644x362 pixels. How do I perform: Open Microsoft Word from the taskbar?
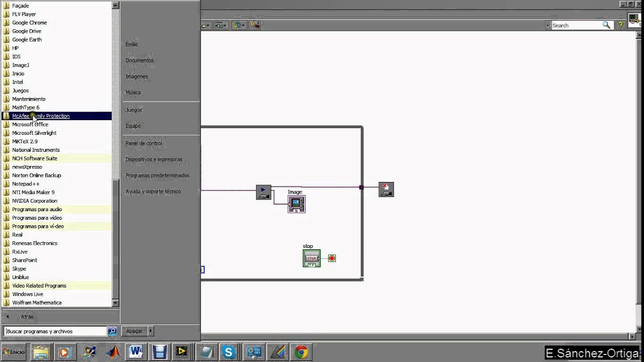tap(136, 352)
